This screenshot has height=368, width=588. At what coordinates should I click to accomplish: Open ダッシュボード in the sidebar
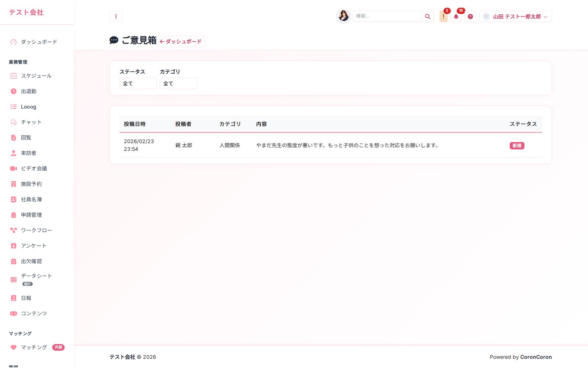tap(37, 42)
